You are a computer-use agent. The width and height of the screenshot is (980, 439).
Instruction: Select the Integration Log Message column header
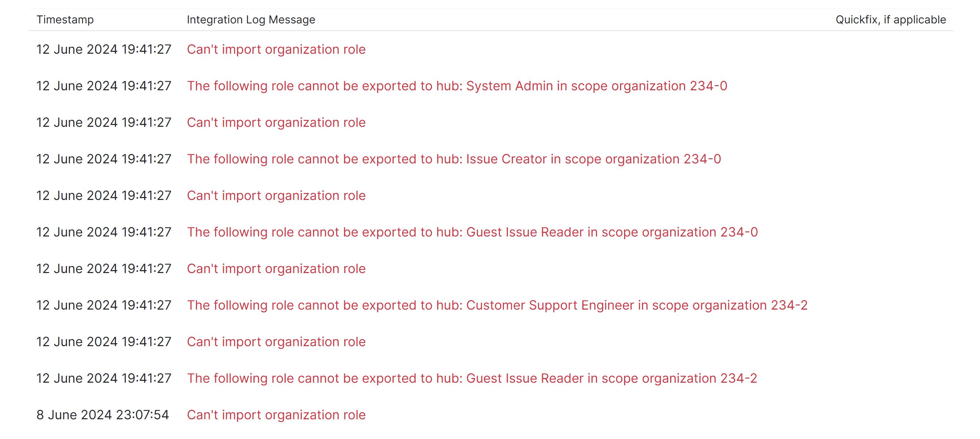click(x=251, y=20)
